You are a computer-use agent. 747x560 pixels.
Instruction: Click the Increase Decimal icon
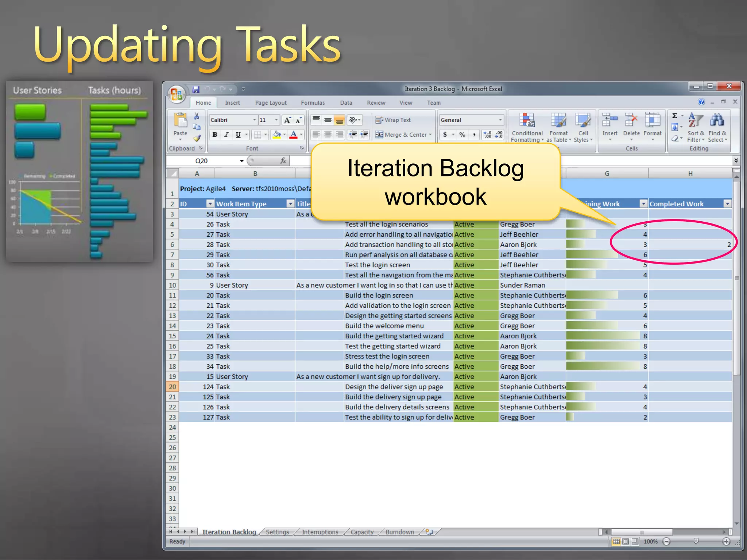click(487, 135)
